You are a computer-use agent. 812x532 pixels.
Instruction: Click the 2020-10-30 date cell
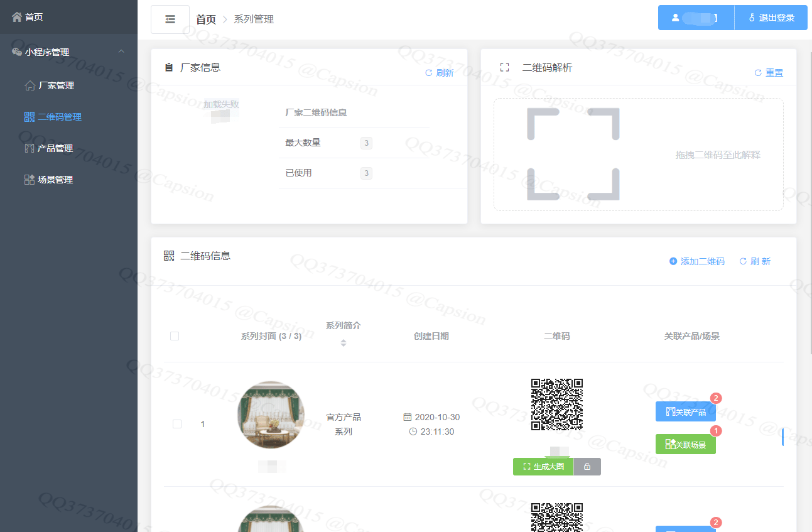pos(431,417)
